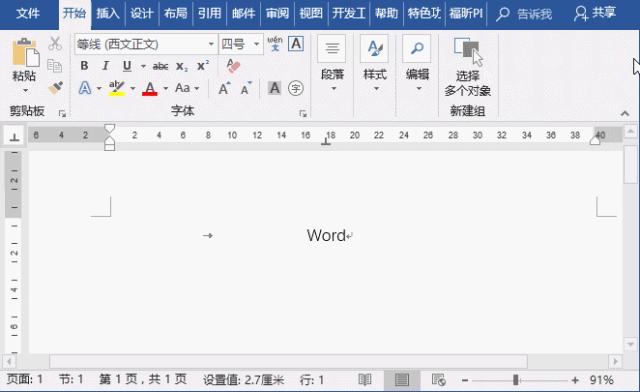Open the 文件 File tab

tap(28, 13)
